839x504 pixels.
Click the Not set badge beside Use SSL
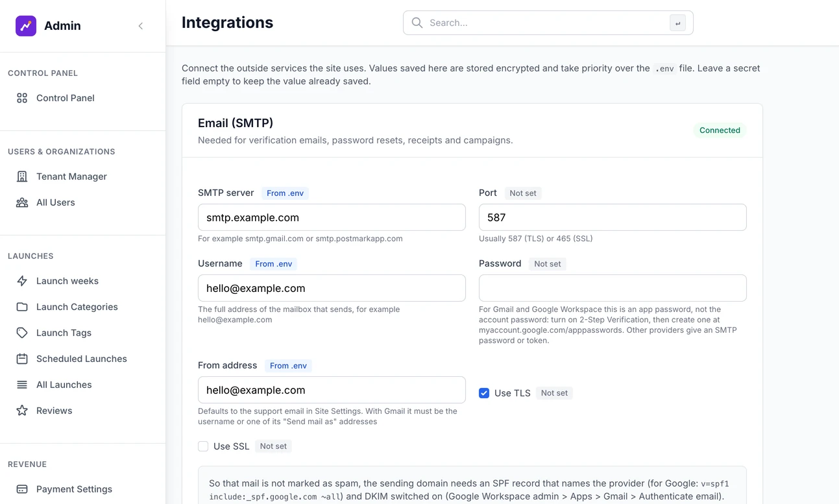tap(273, 446)
